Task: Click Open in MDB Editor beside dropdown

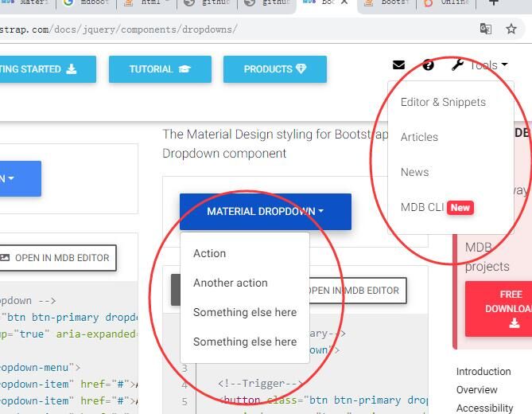Action: pos(358,291)
